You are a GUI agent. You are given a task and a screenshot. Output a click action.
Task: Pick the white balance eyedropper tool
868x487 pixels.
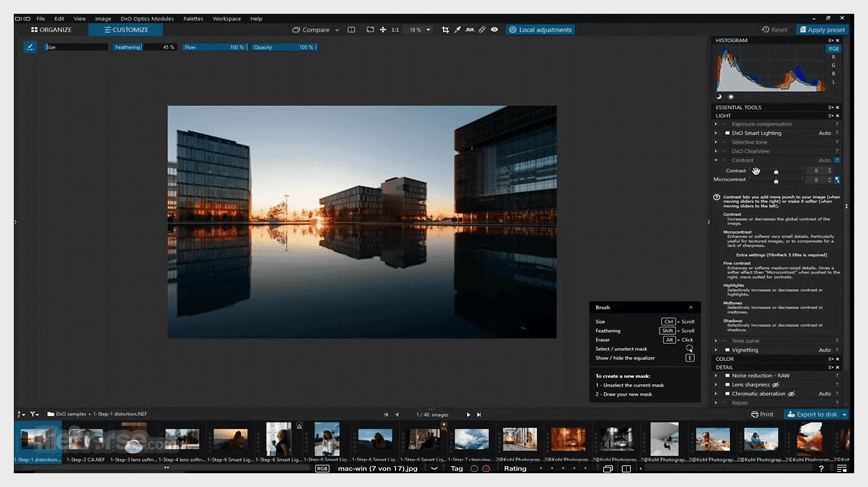coord(458,30)
